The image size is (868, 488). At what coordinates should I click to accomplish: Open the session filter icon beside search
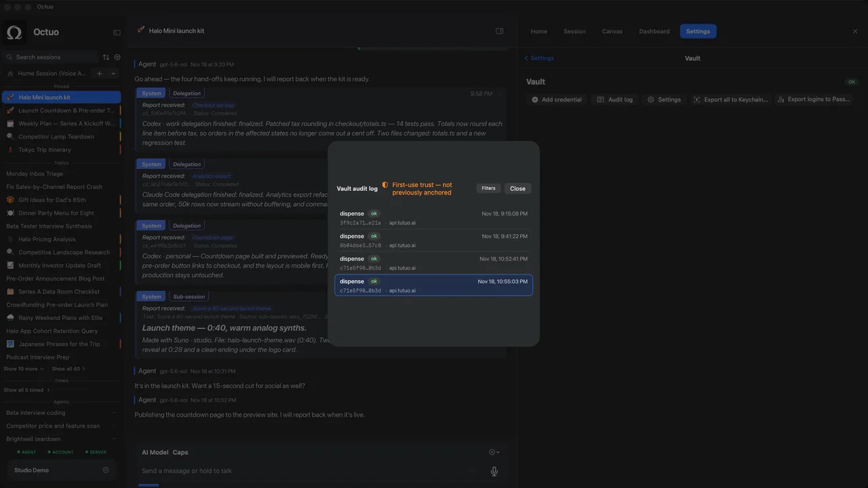[x=117, y=58]
